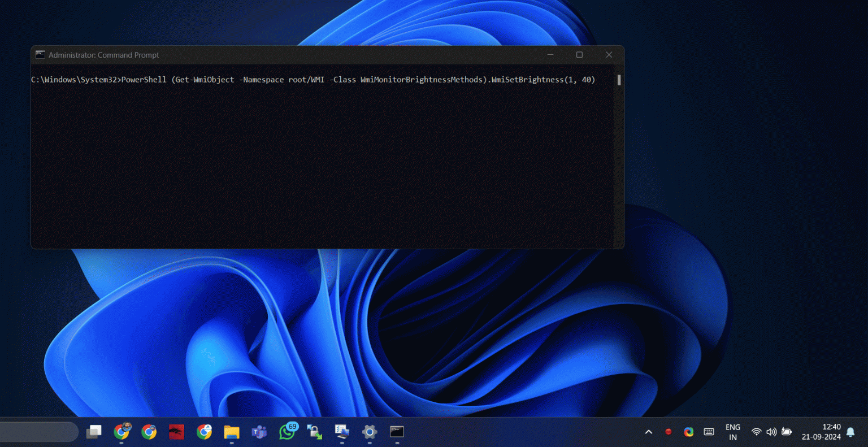
Task: Launch Microsoft Teams from the taskbar
Action: [258, 432]
